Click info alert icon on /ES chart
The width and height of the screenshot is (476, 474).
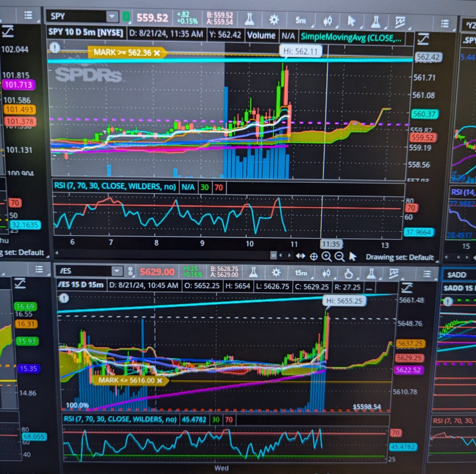63,298
